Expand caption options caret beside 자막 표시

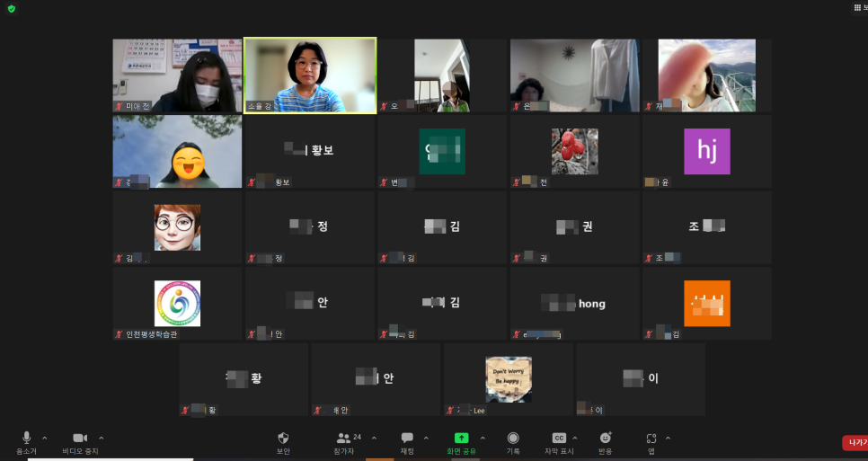575,439
